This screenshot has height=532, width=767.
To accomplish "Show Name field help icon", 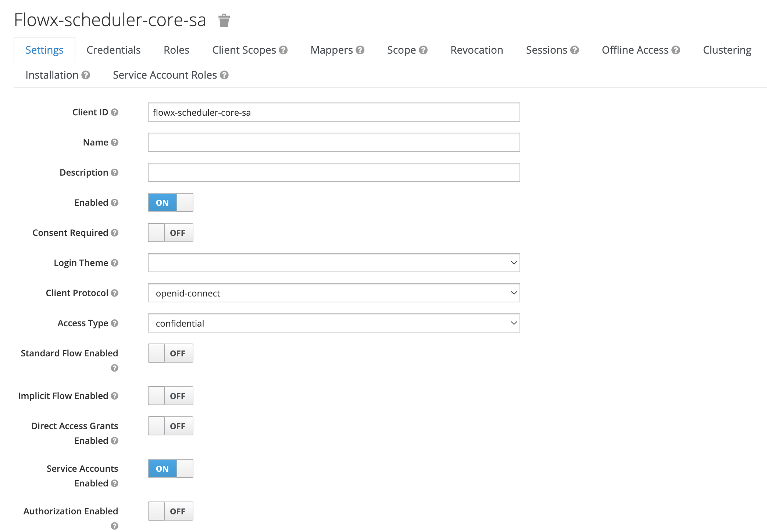I will [x=114, y=142].
